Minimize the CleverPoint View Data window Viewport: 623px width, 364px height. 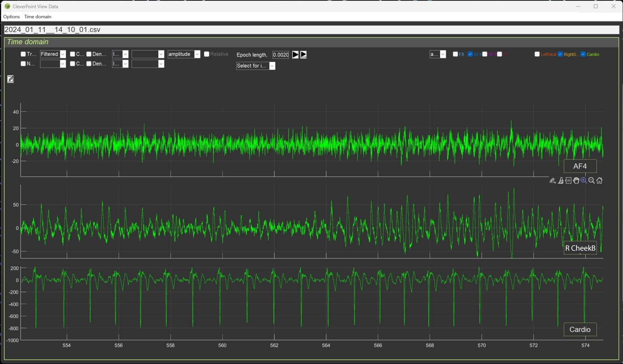click(x=578, y=6)
